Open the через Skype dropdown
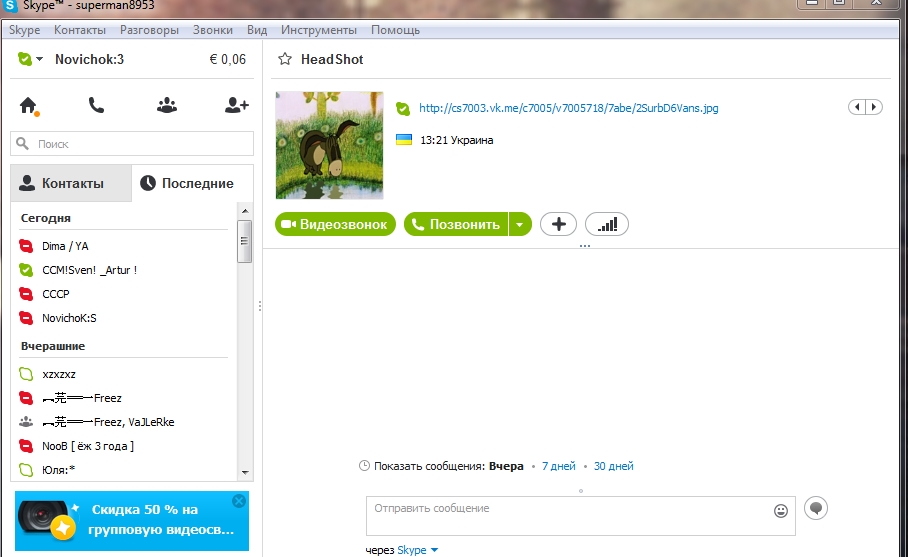This screenshot has width=908, height=557. 417,550
